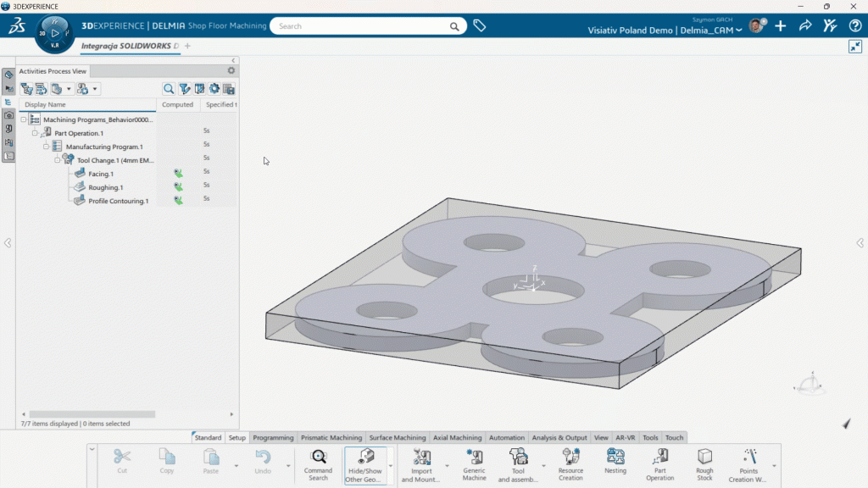Click the search magnifier in top bar

(454, 26)
